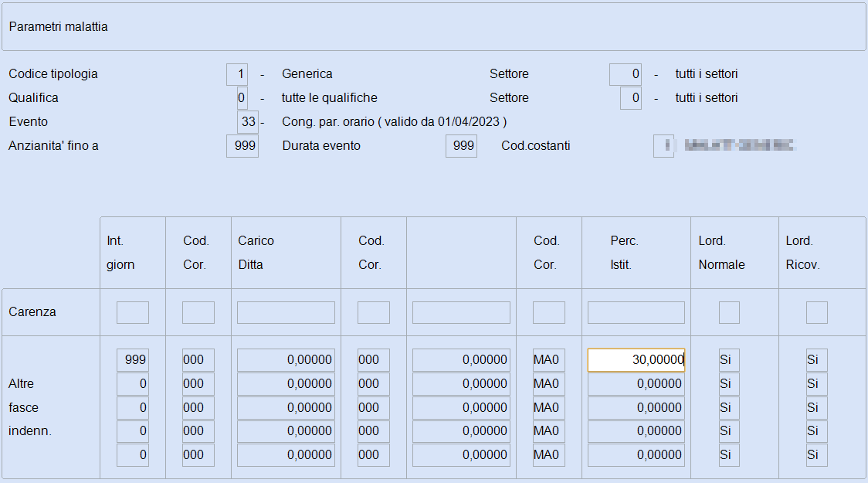868x483 pixels.
Task: Select the Cod.costanti label
Action: (536, 146)
